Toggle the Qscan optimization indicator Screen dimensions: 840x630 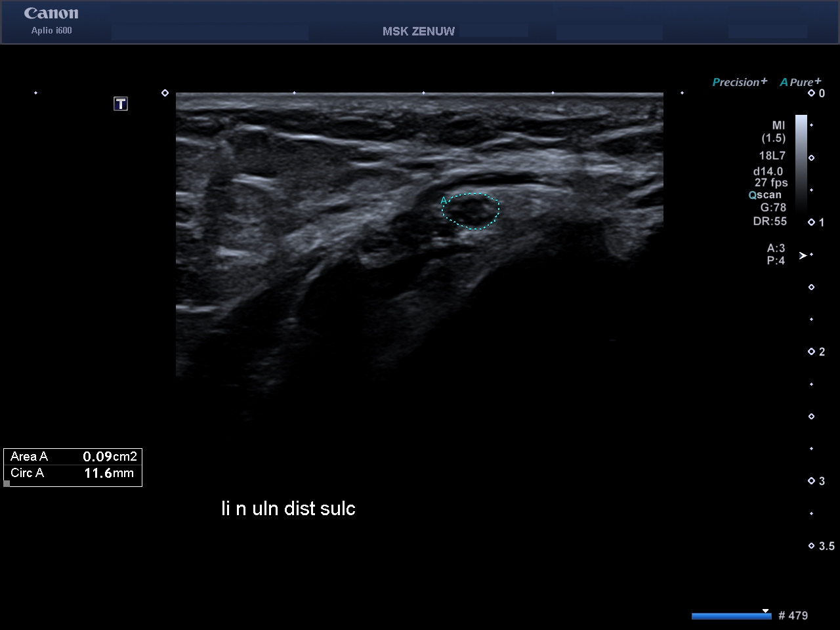[765, 195]
